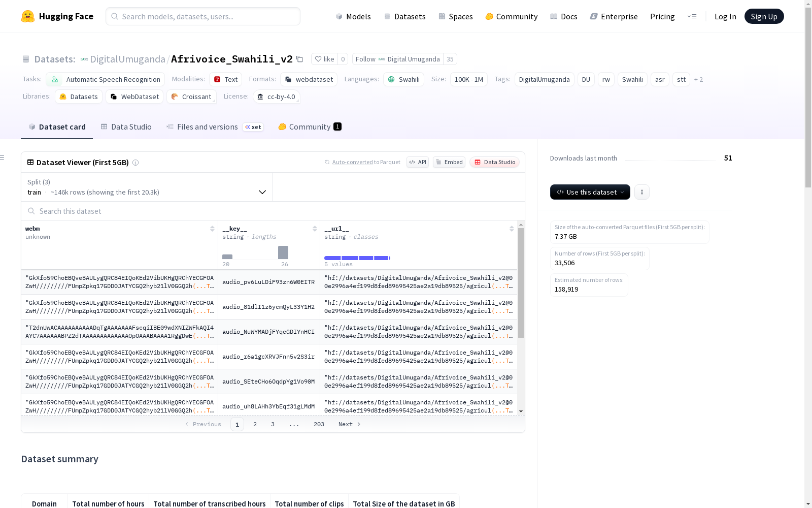Image resolution: width=812 pixels, height=508 pixels.
Task: Copy dataset name with the copy icon
Action: (300, 59)
